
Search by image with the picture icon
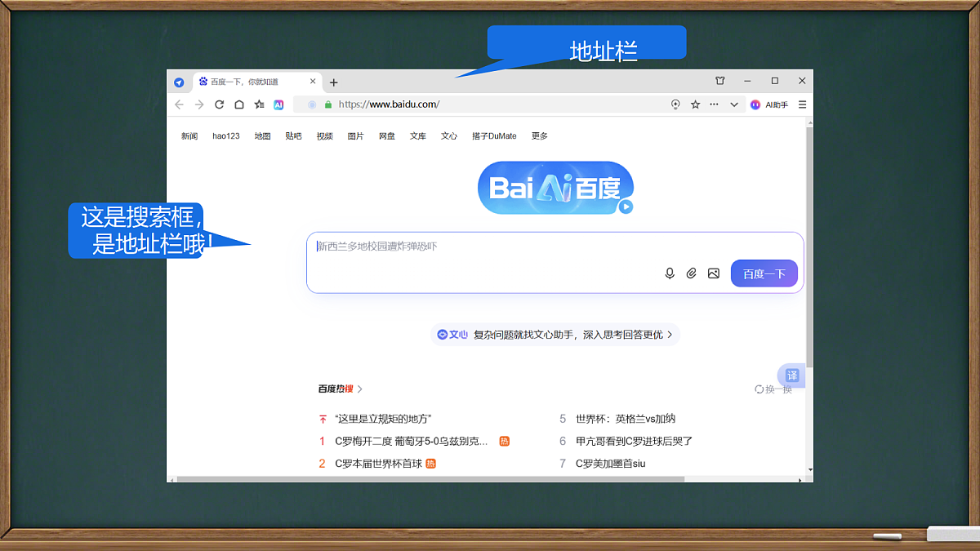[x=714, y=273]
